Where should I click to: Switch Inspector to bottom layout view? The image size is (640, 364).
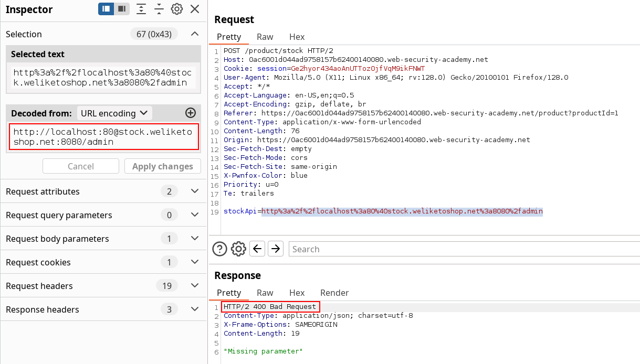click(x=122, y=9)
